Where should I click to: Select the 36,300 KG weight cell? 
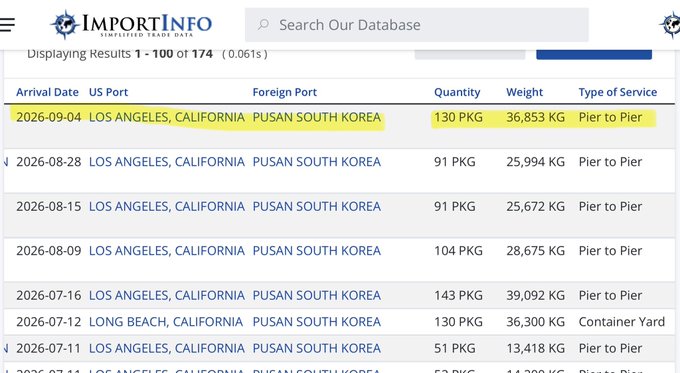click(536, 322)
